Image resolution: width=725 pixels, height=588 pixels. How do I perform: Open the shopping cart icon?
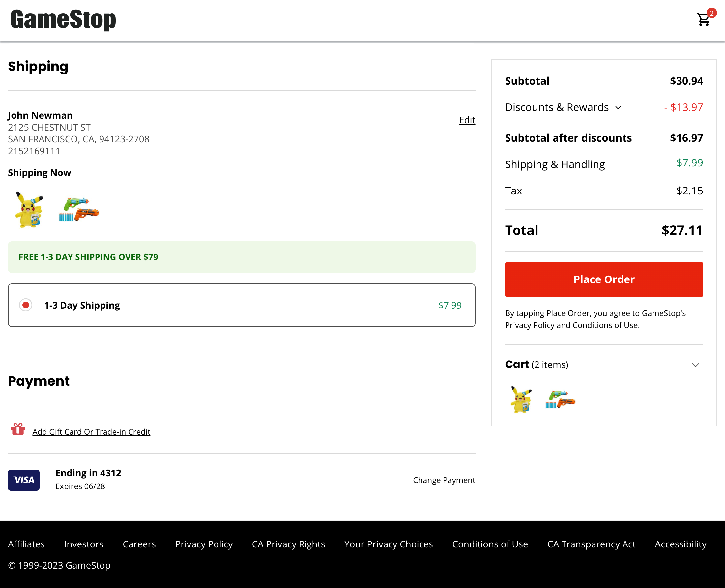point(703,20)
